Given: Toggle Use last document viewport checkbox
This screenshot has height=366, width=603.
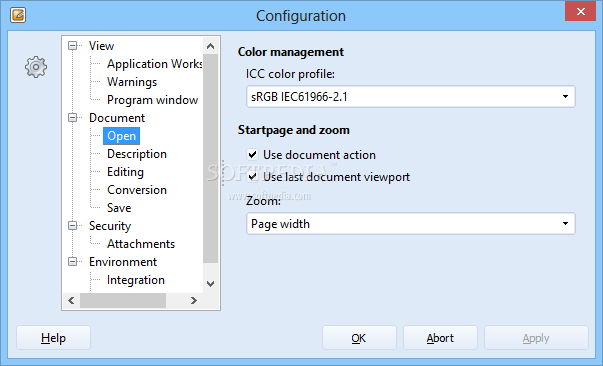Looking at the screenshot, I should pyautogui.click(x=252, y=176).
